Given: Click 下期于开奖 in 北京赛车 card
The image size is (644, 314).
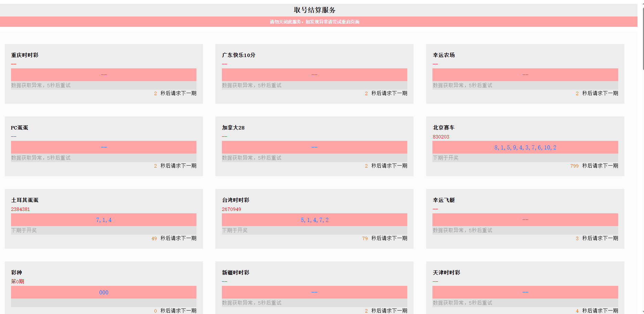Looking at the screenshot, I should point(446,158).
